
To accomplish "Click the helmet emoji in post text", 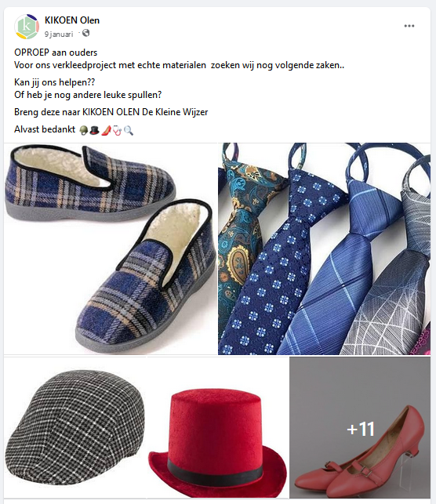I will [84, 130].
